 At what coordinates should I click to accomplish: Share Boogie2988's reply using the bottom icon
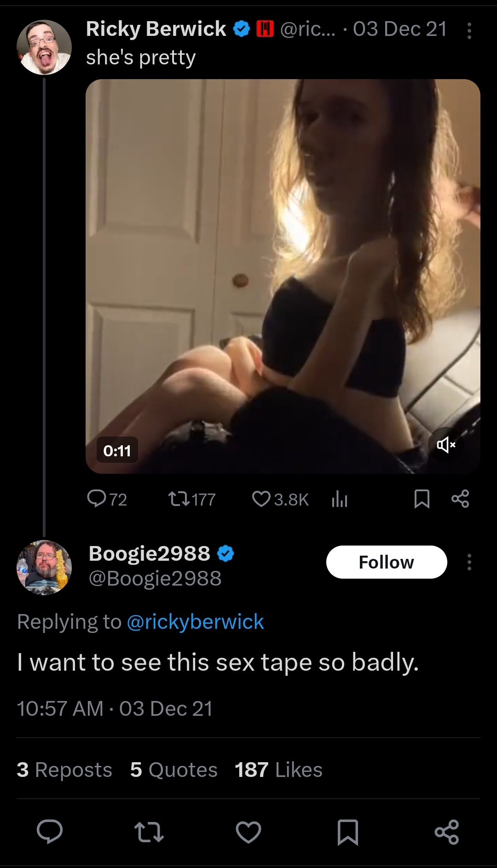[447, 832]
